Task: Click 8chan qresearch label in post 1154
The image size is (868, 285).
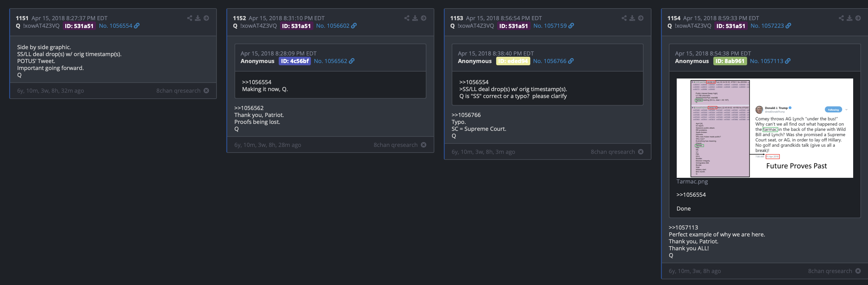Action: pyautogui.click(x=829, y=271)
